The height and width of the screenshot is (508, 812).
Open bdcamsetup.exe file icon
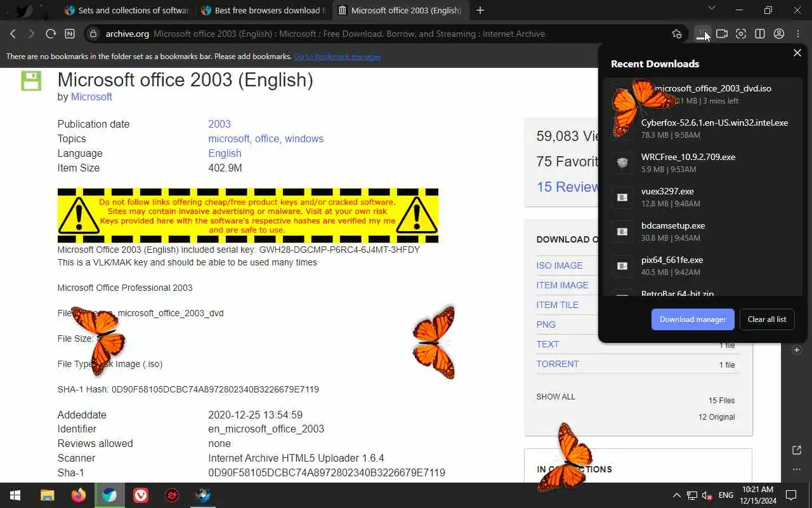click(x=622, y=232)
